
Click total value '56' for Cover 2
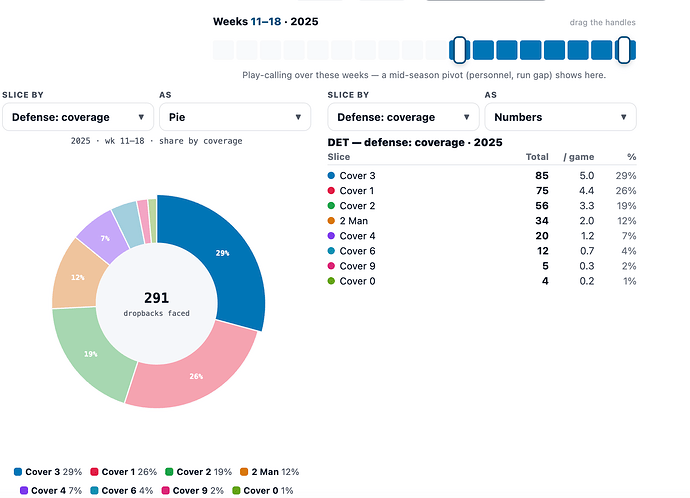pyautogui.click(x=542, y=205)
